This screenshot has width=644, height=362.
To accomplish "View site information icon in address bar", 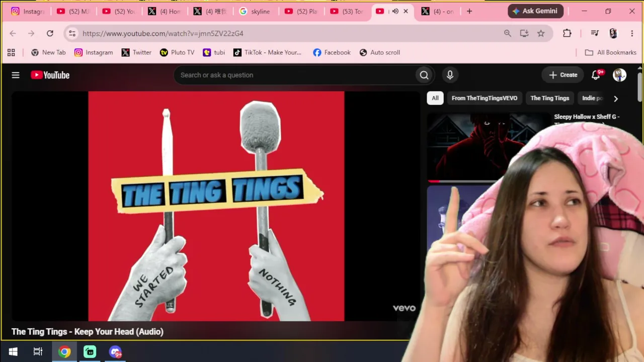I will coord(72,33).
